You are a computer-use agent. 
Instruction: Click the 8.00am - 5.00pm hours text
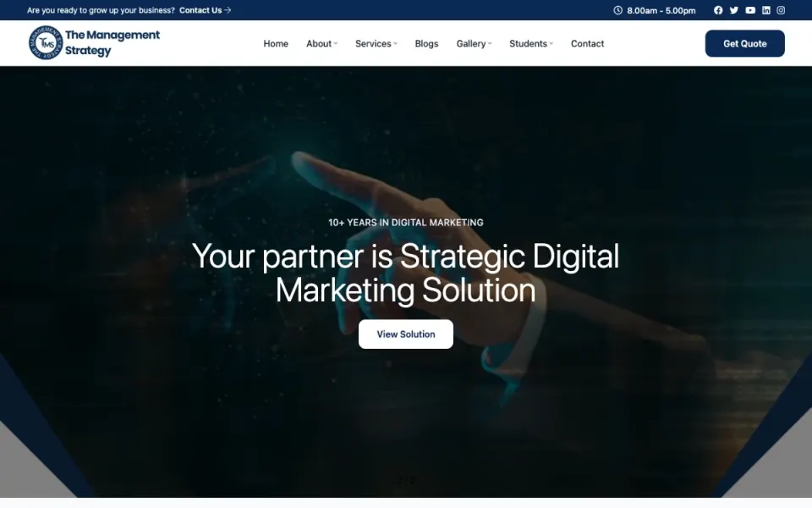[661, 10]
